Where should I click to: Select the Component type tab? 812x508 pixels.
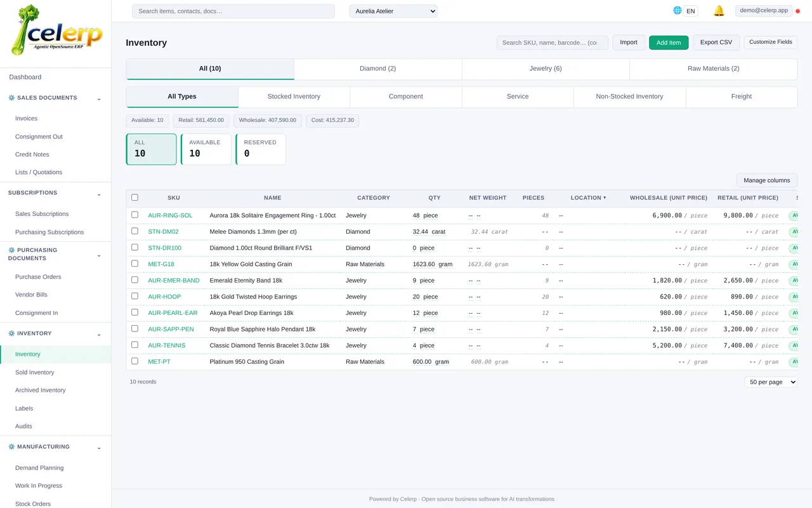click(x=406, y=97)
